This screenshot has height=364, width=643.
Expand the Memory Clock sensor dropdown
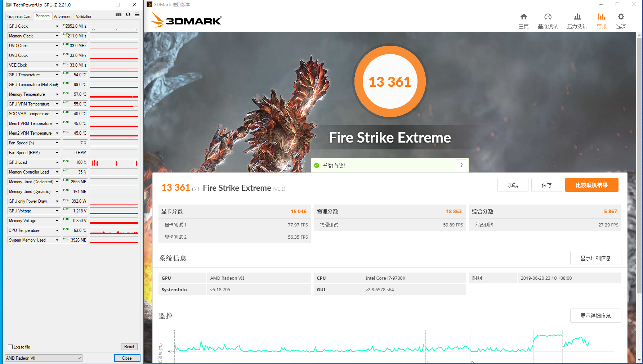tap(57, 36)
